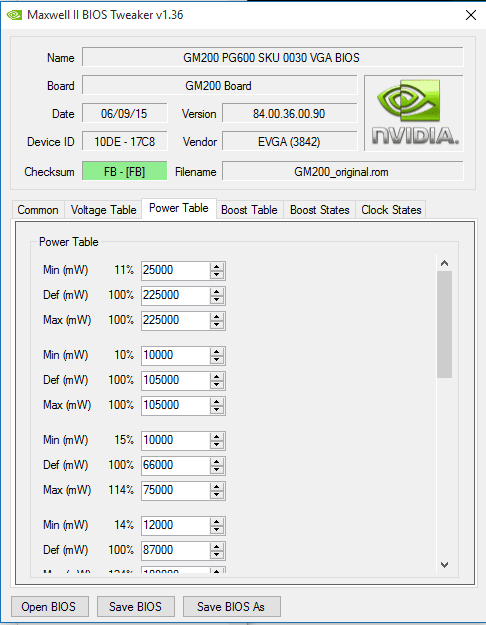Select the Power Table tab
486x625 pixels.
(179, 208)
